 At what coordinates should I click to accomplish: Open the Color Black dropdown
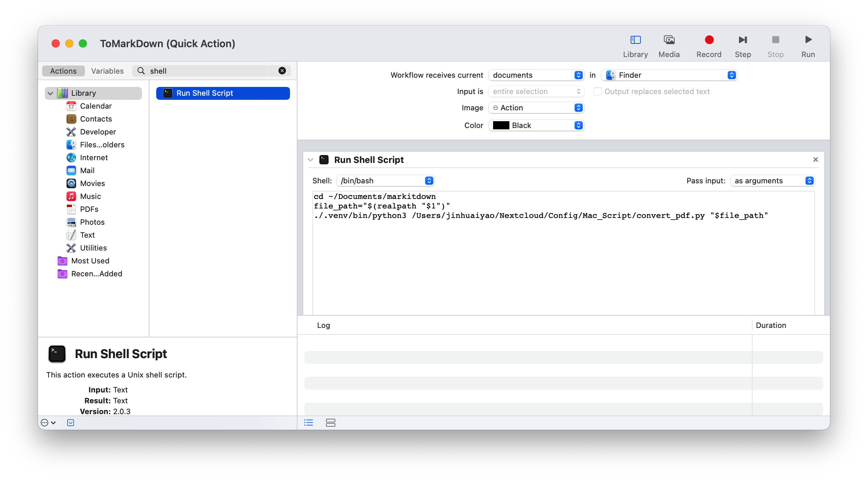click(x=536, y=125)
